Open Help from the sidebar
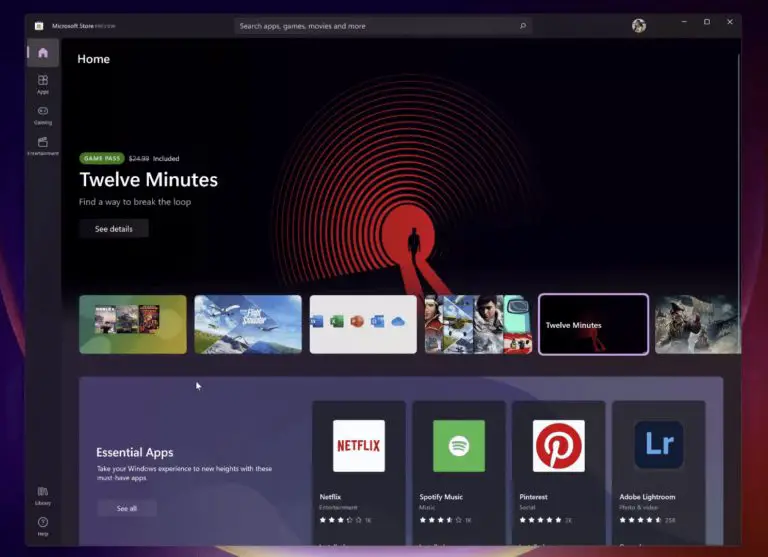 [x=43, y=527]
